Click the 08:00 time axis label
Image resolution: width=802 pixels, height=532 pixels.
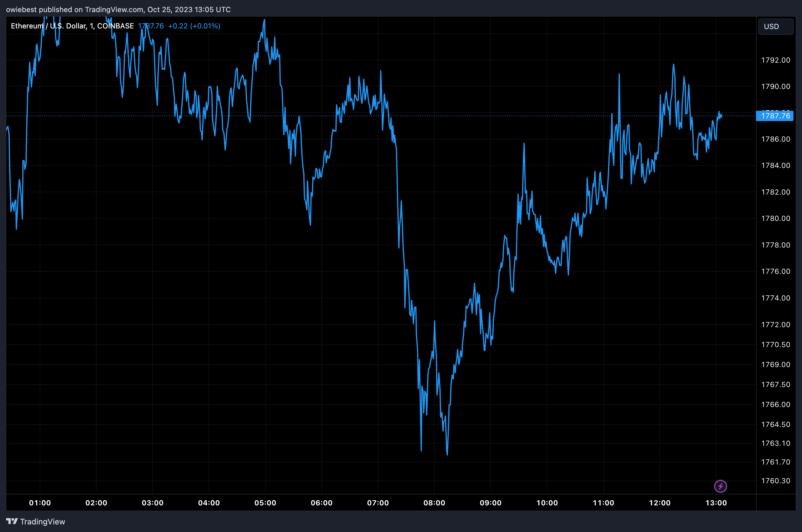tap(434, 503)
